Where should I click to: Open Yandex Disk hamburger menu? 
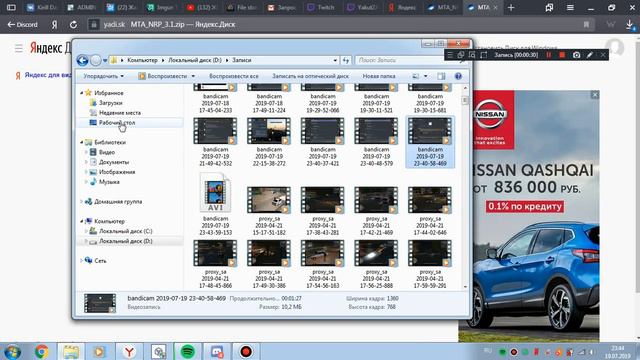19,49
